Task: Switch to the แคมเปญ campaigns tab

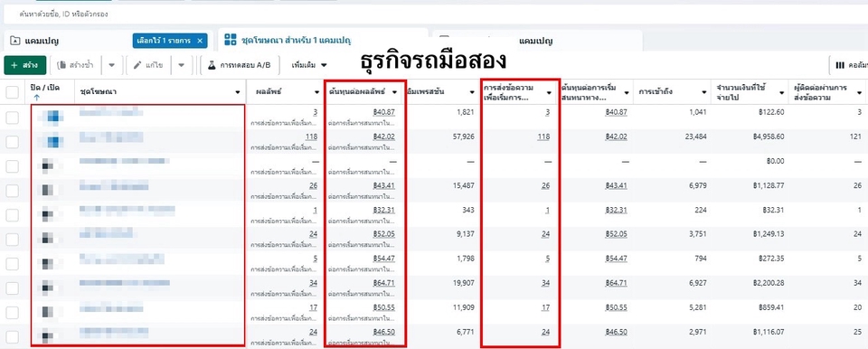Action: pyautogui.click(x=42, y=41)
